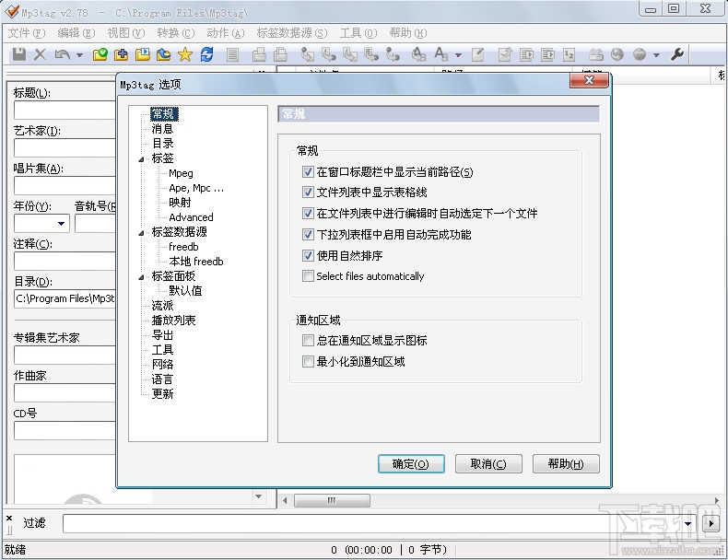
Task: Click the Options wrench icon
Action: tap(677, 54)
